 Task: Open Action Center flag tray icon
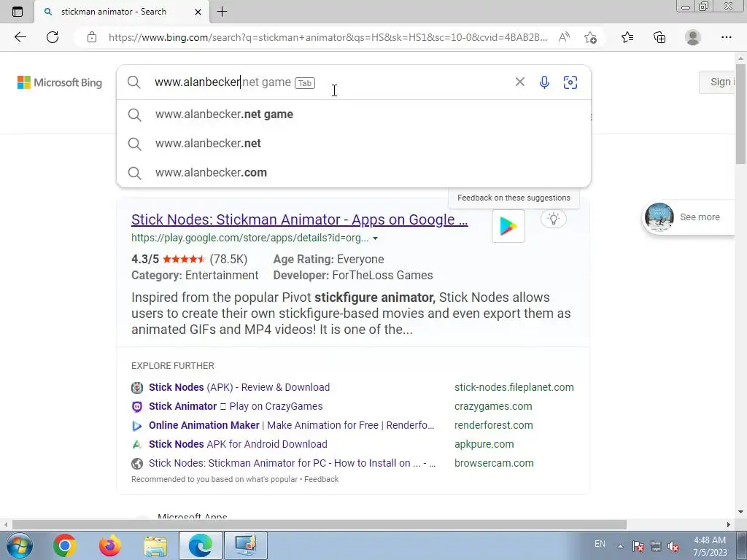pos(638,545)
